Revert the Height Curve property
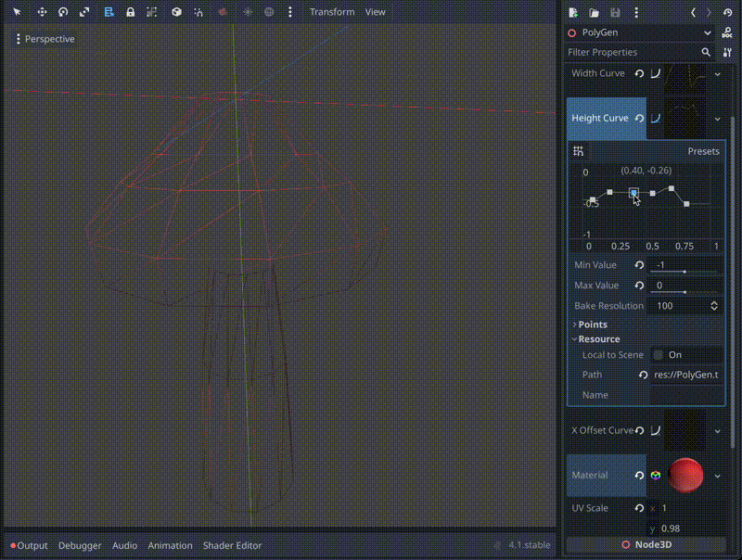742x560 pixels. (639, 119)
